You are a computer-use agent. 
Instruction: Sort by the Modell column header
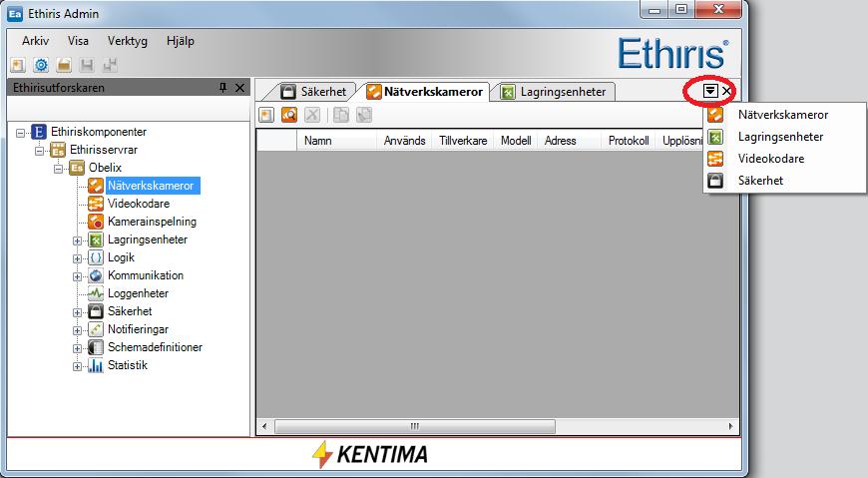516,141
